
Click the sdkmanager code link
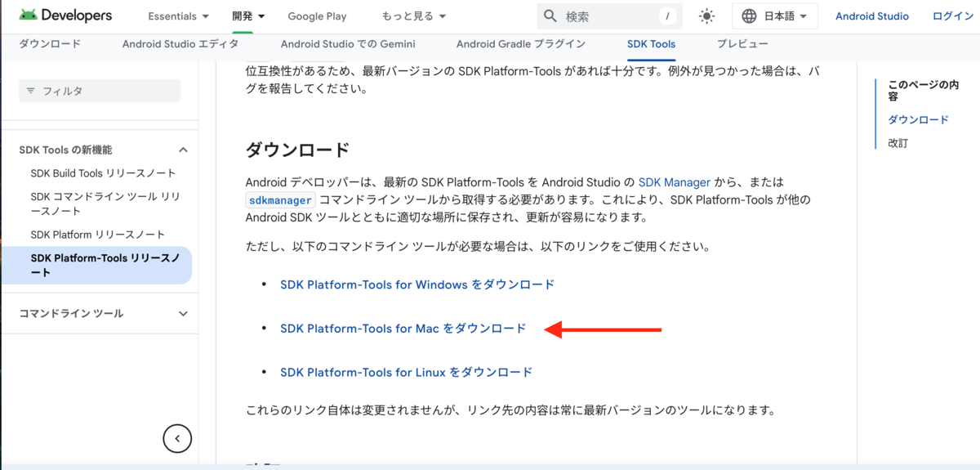pyautogui.click(x=280, y=199)
